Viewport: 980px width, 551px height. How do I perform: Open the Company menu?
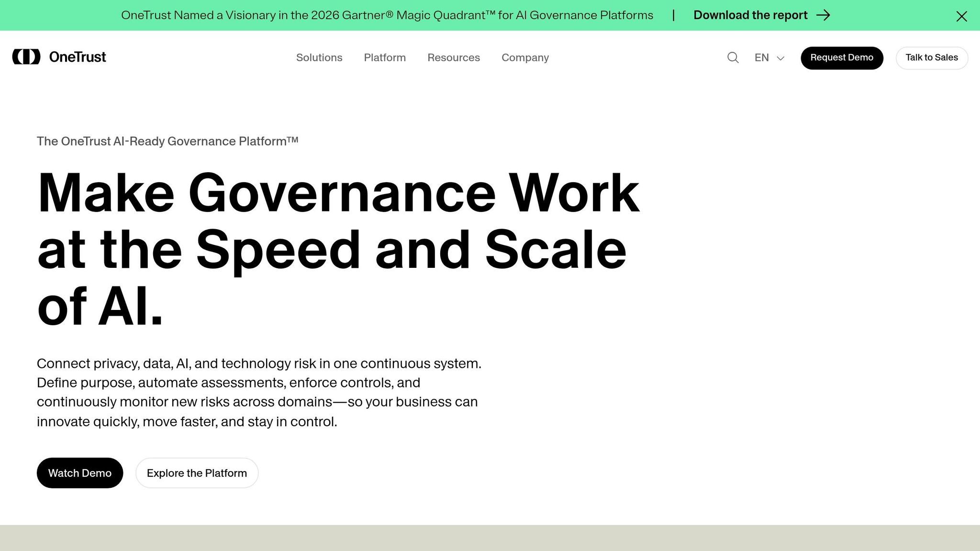(x=525, y=58)
